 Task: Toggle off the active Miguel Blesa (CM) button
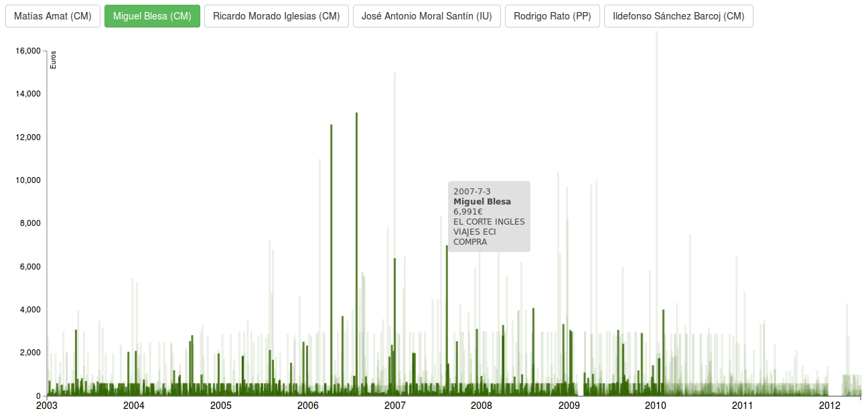(x=152, y=16)
